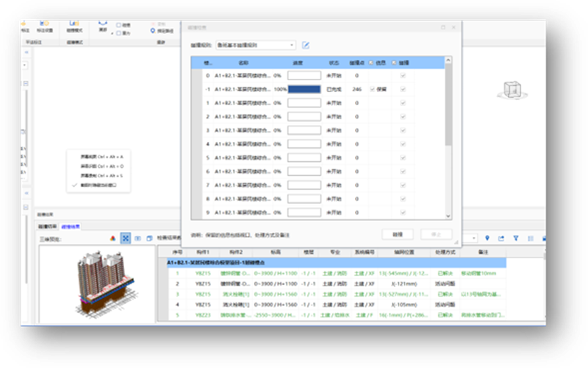
Task: Click the third preview toolbar icon beside zoom-fit
Action: coord(137,238)
